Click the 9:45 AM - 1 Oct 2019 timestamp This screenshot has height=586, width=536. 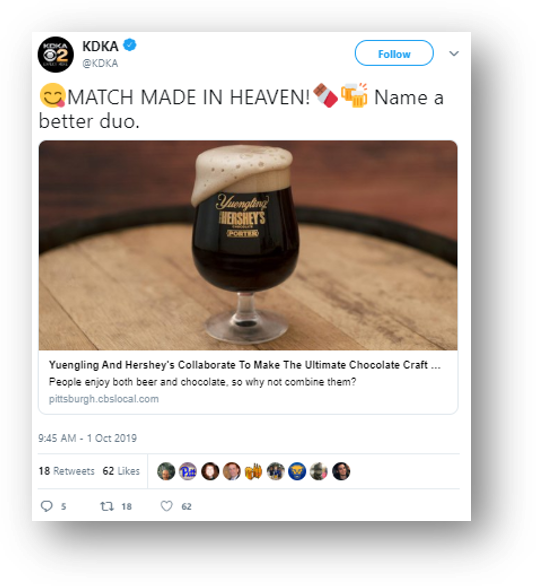87,438
